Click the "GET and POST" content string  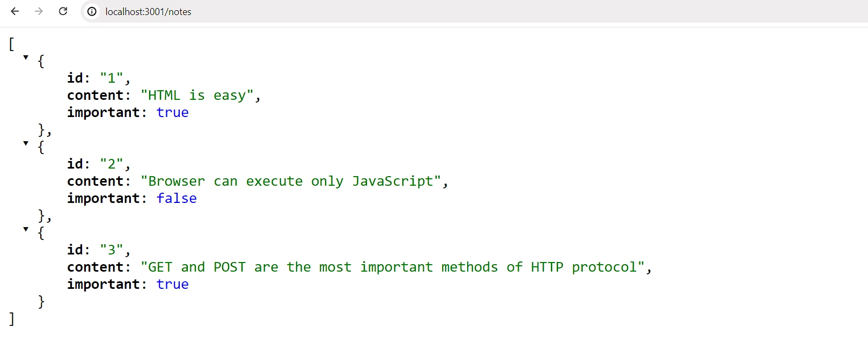(393, 267)
